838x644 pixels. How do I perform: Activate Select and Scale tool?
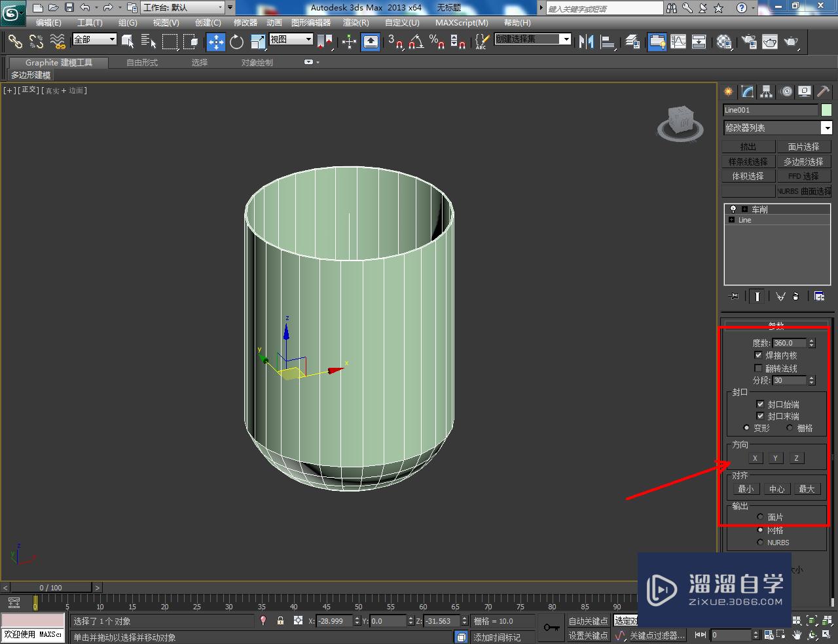pos(258,42)
